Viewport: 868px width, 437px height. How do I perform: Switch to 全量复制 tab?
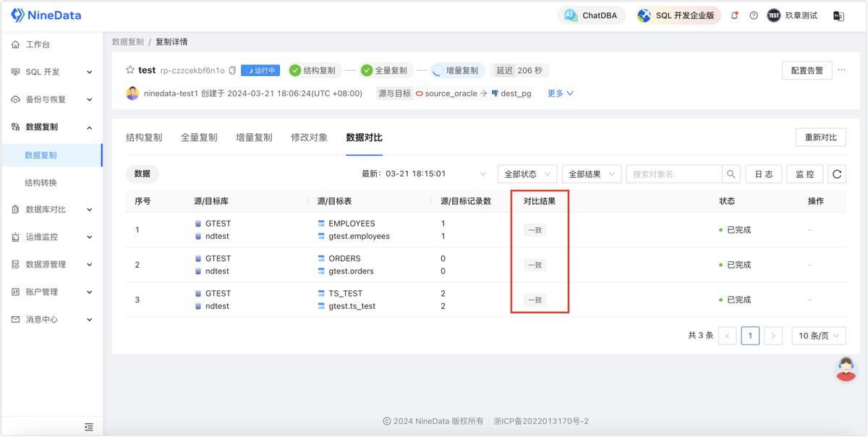coord(199,137)
